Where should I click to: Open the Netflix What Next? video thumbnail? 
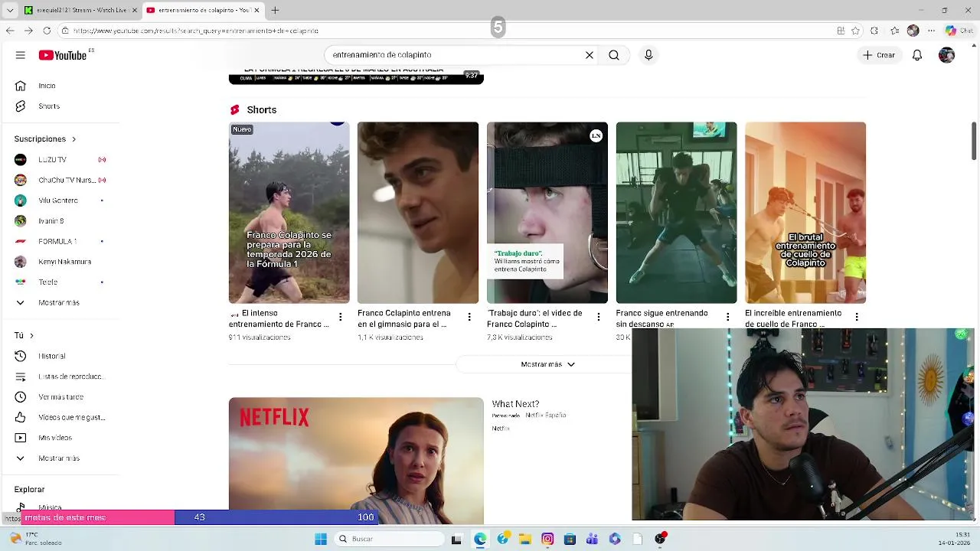(x=356, y=461)
